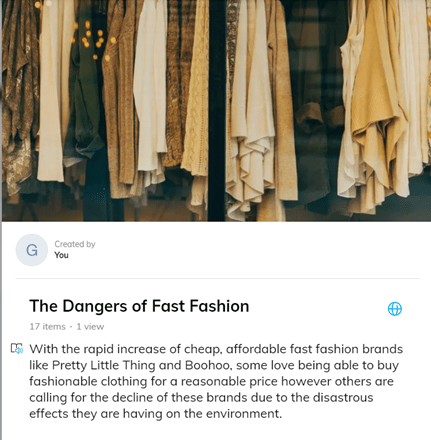
Task: Click the blue globe public visibility icon
Action: click(x=395, y=309)
